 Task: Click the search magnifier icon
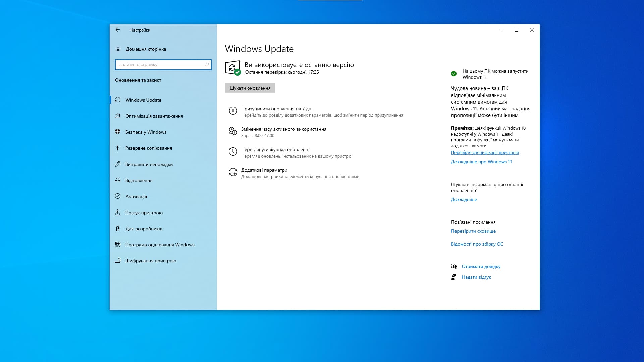[207, 64]
